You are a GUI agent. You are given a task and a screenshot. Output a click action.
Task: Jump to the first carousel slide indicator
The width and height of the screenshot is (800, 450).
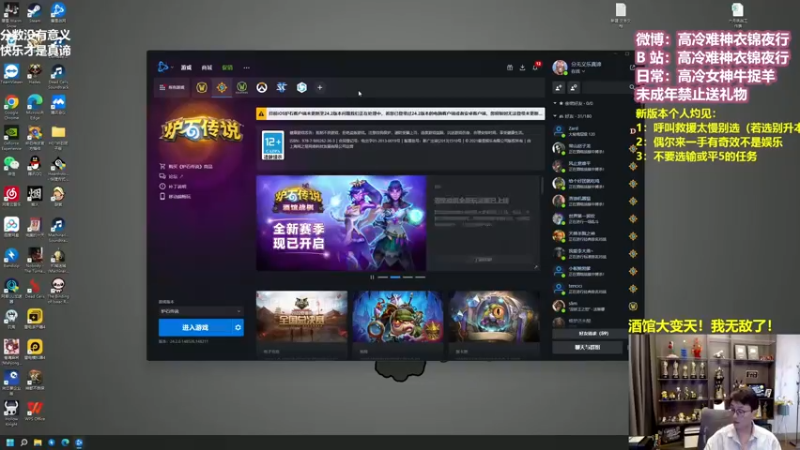[383, 277]
